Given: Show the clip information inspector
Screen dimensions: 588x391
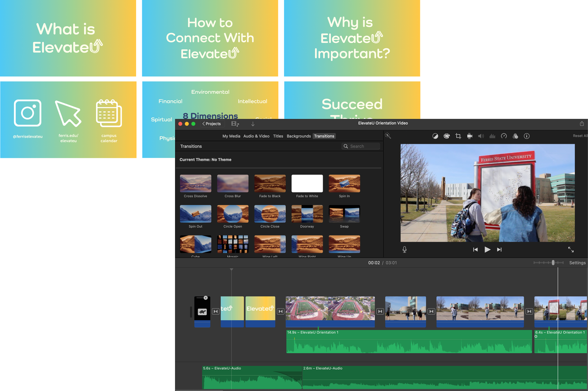Looking at the screenshot, I should 527,136.
